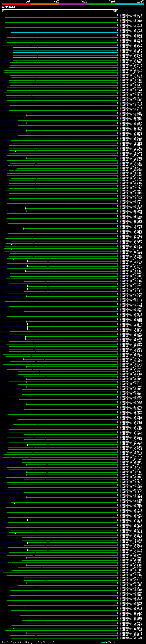Select hit UniRef100_Q43158
The image size is (146, 644).
(131, 133)
